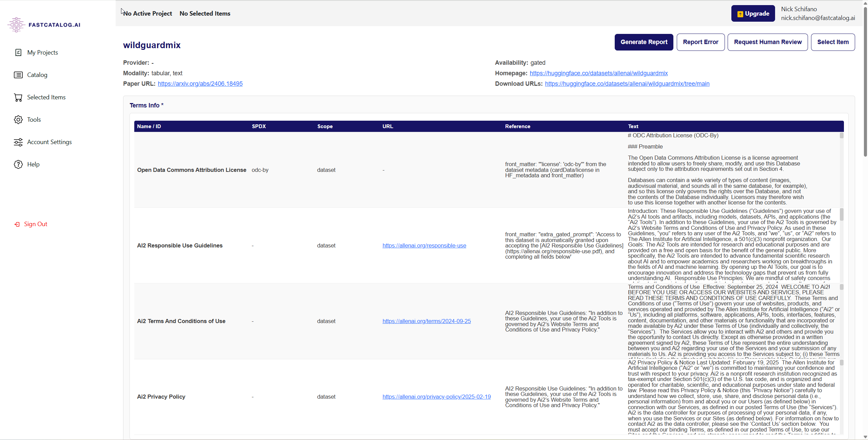
Task: Click the Name / ID column header
Action: 149,126
